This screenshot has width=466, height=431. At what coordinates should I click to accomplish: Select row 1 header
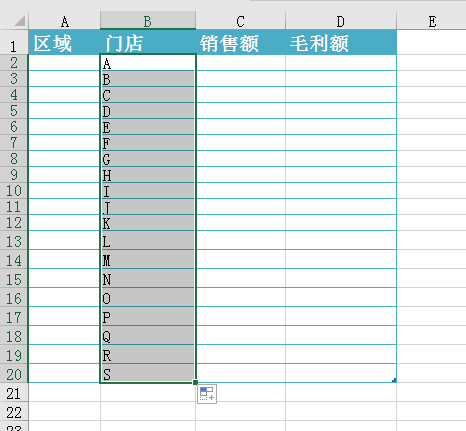(x=14, y=42)
